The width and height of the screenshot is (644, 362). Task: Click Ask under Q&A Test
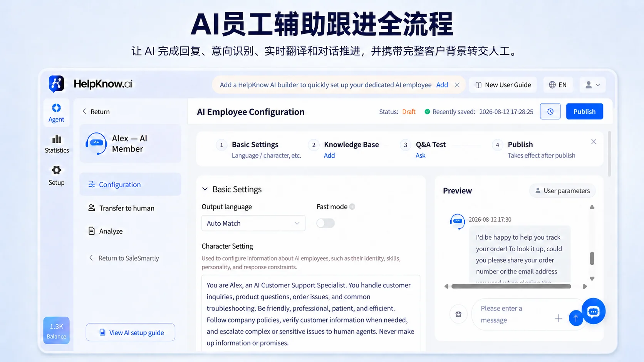coord(421,155)
